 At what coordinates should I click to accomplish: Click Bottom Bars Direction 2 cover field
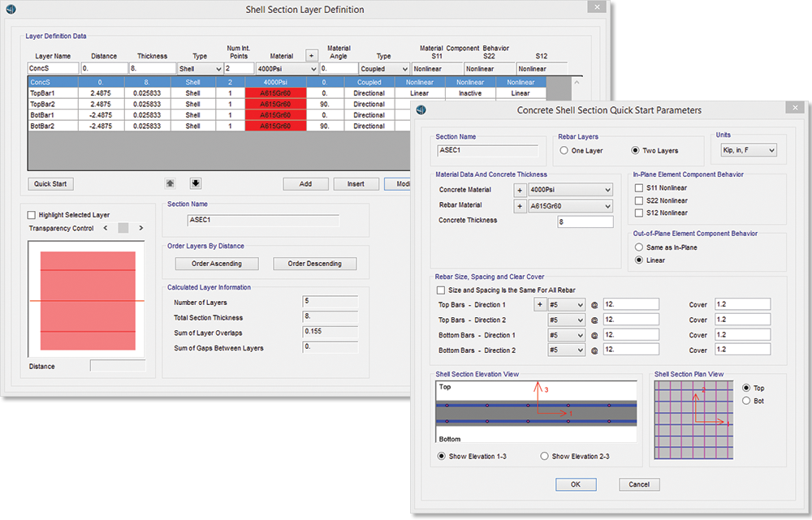tap(743, 350)
